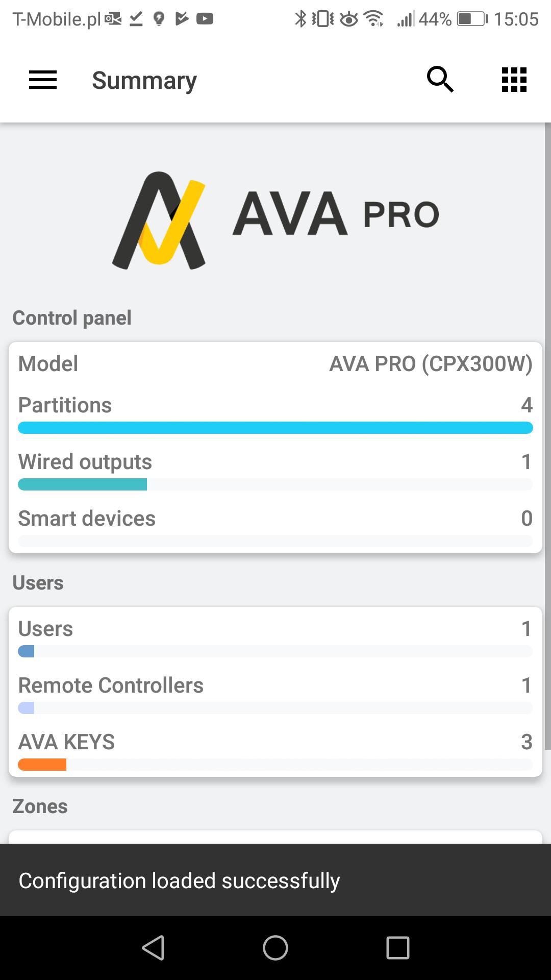Tap the Summary page title
The width and height of the screenshot is (551, 980).
[144, 81]
